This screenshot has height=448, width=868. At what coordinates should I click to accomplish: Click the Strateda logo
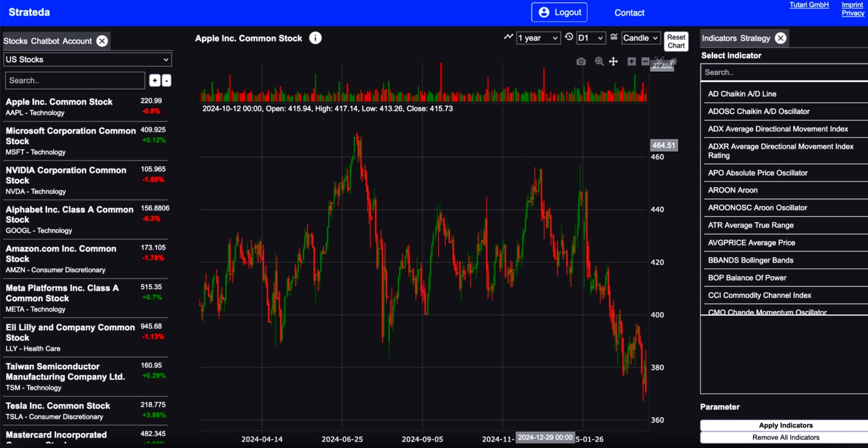pyautogui.click(x=29, y=12)
